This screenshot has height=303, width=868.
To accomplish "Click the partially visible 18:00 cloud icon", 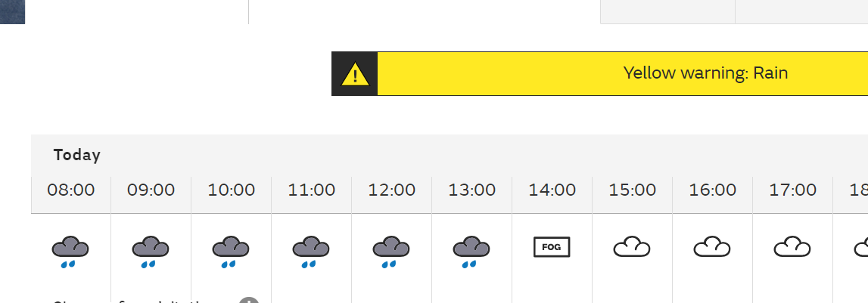I will [x=860, y=246].
